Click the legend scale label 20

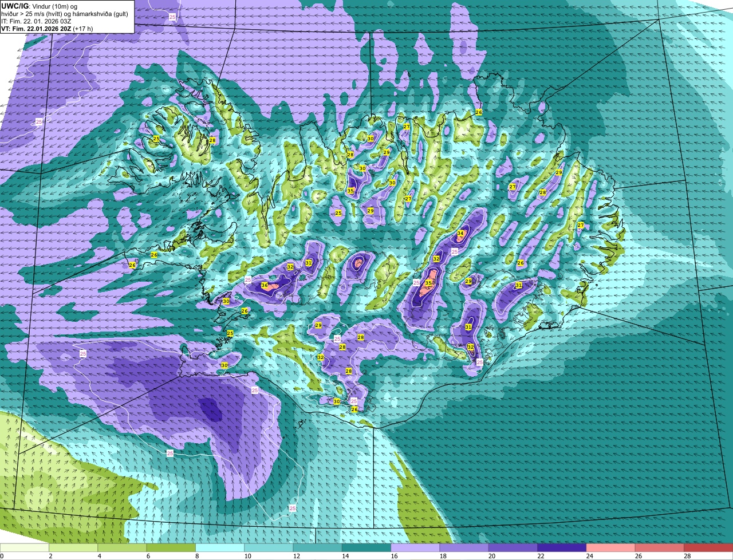click(492, 556)
